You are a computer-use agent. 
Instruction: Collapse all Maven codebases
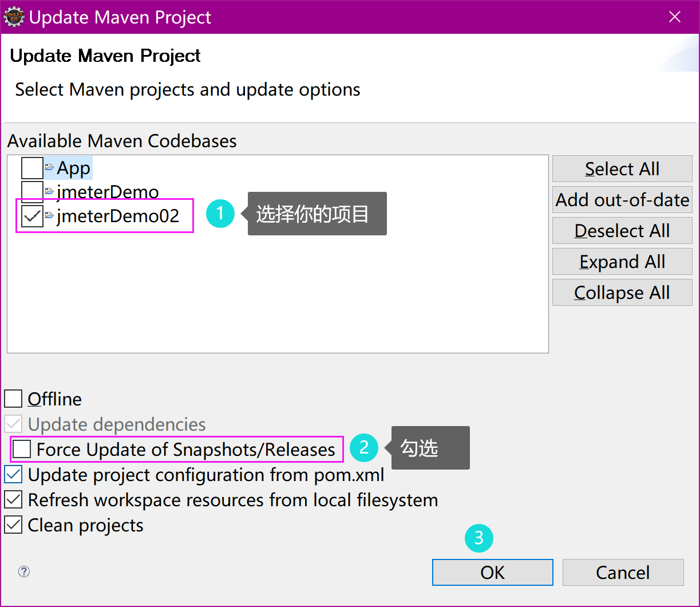(x=622, y=292)
